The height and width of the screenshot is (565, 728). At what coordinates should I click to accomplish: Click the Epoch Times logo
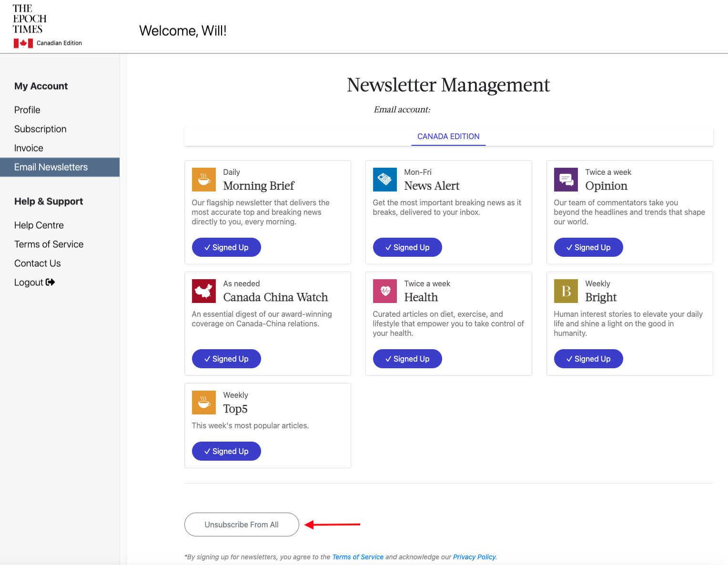[30, 19]
